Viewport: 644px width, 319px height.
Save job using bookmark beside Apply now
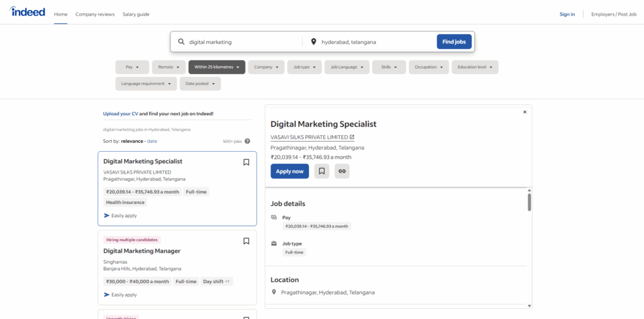(321, 171)
